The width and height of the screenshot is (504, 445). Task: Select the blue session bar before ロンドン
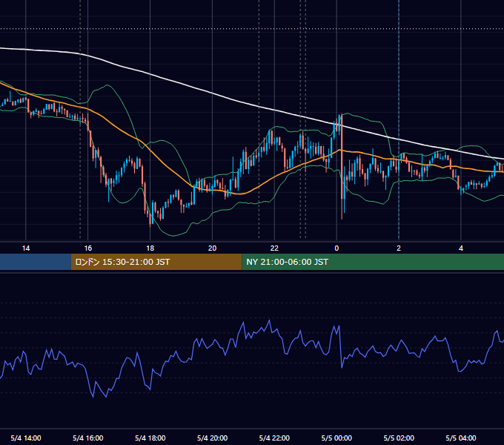tap(36, 262)
